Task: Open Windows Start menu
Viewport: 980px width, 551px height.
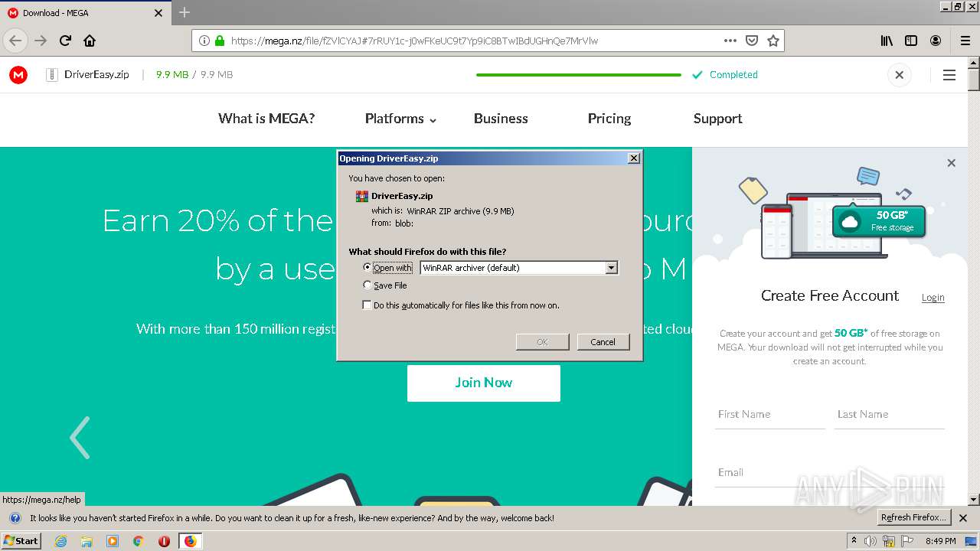Action: pyautogui.click(x=21, y=540)
